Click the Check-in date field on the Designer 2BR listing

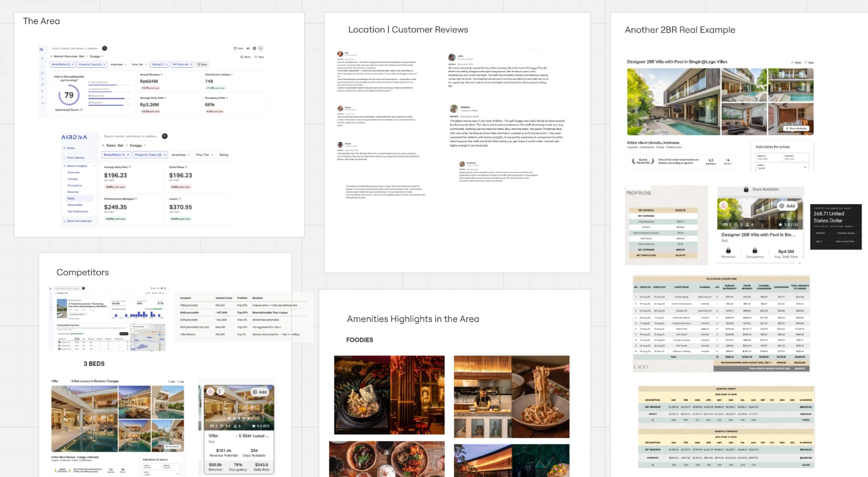click(768, 157)
